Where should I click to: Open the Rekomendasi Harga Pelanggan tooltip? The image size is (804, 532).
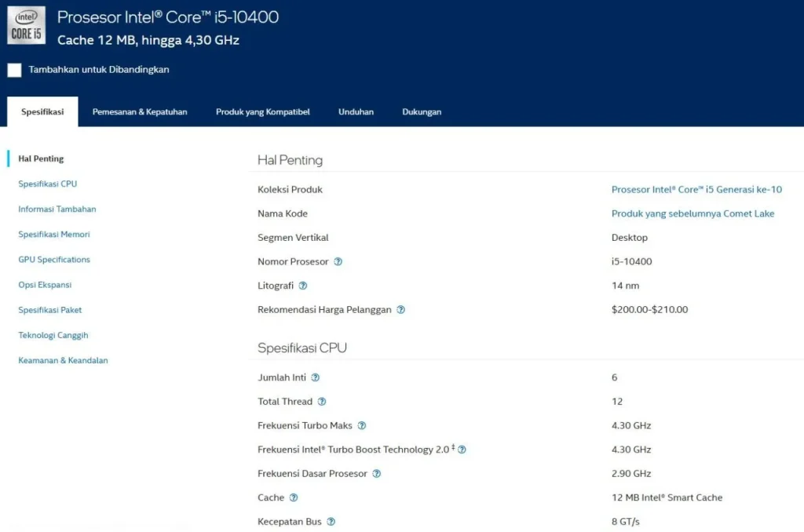[x=400, y=310]
